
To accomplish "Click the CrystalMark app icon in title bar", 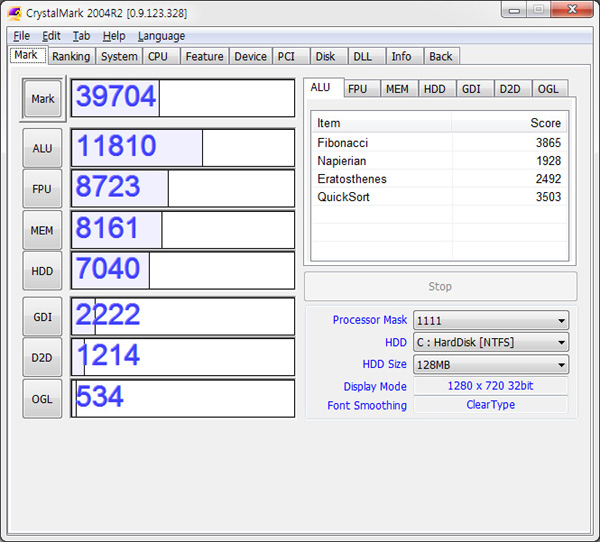I will coord(15,13).
